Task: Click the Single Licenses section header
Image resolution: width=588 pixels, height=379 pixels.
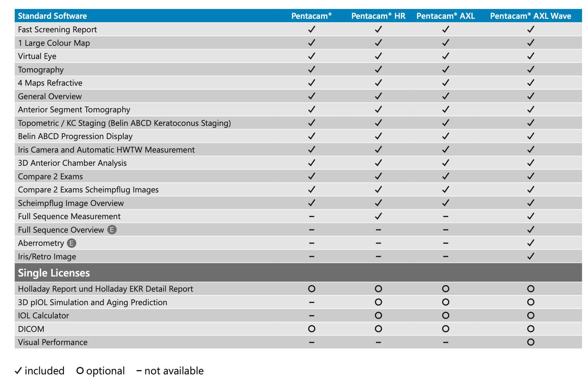Action: tap(54, 273)
